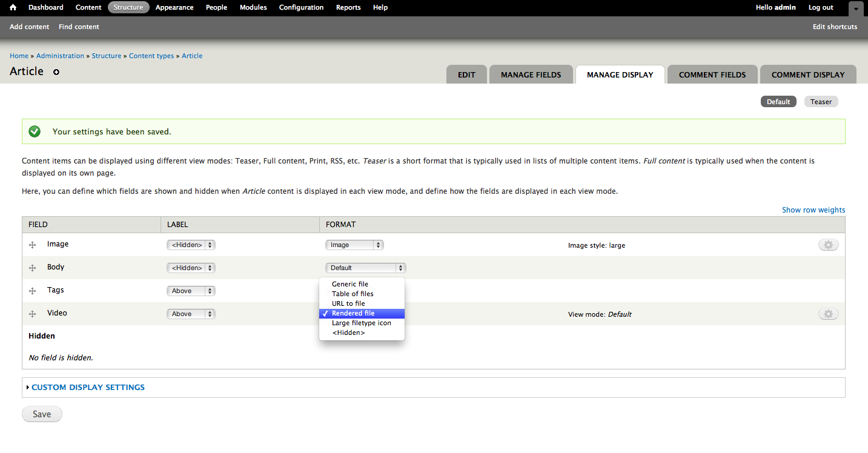Open the Body format Default dropdown

[x=365, y=268]
